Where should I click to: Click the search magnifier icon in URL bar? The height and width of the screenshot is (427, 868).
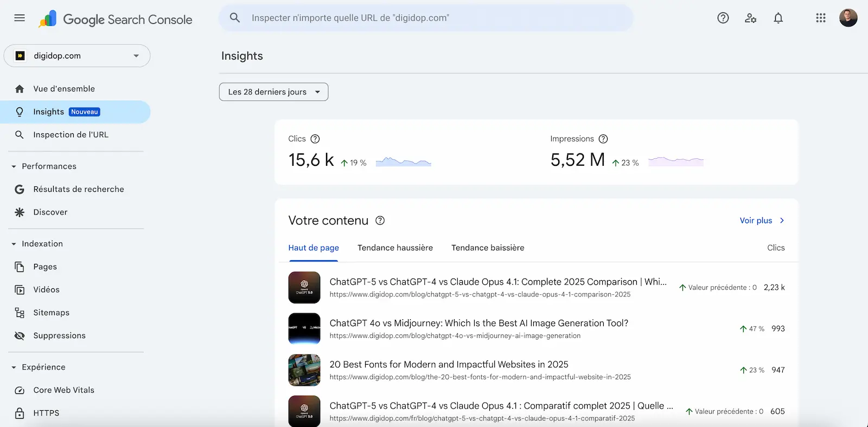point(235,18)
